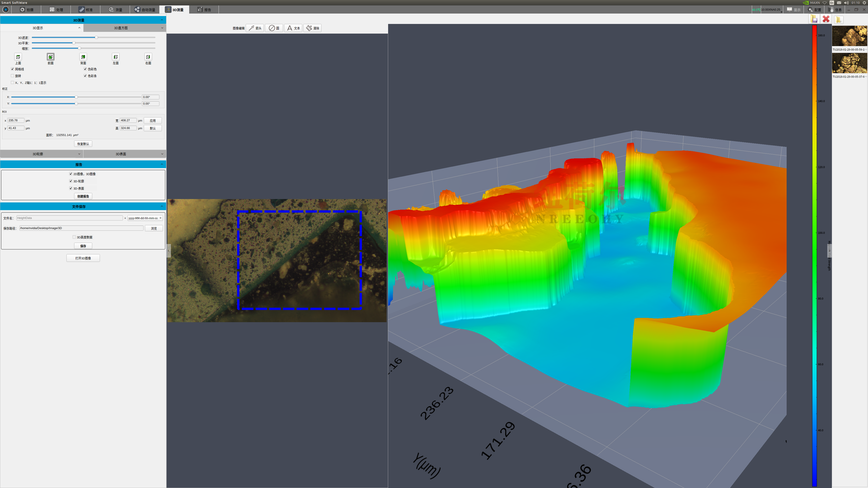
Task: Click the 打开3D图像 button
Action: (x=83, y=258)
